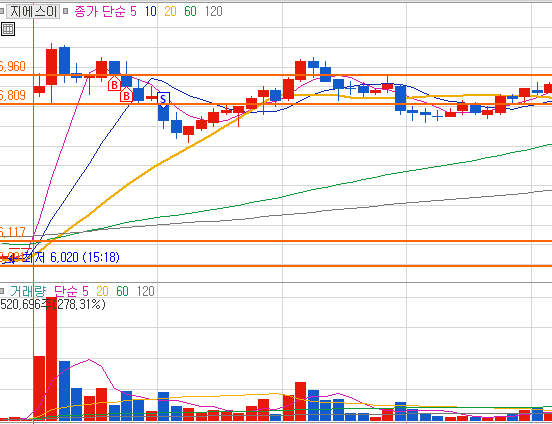552x424 pixels.
Task: Select the green 60 volume average label
Action: pyautogui.click(x=123, y=291)
